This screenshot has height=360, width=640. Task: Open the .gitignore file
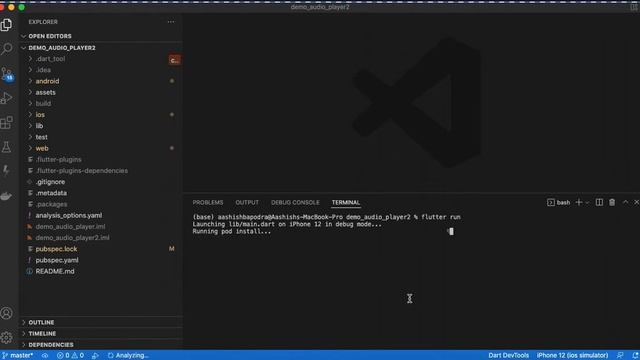pos(101,182)
